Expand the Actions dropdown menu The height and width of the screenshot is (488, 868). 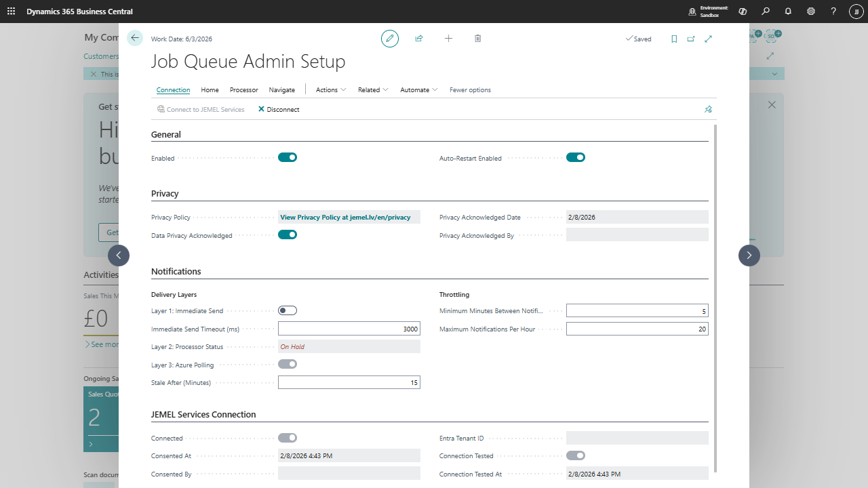[x=331, y=89]
